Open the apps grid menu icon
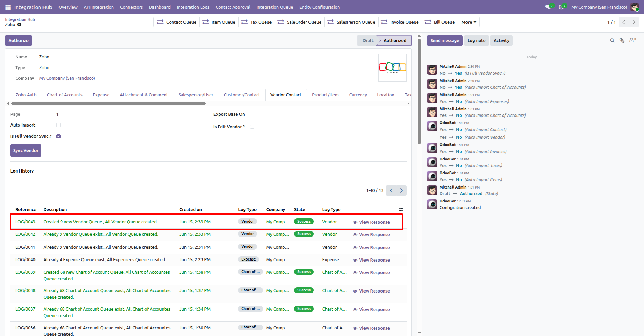Screen dimensions: 644x336 tap(8, 7)
